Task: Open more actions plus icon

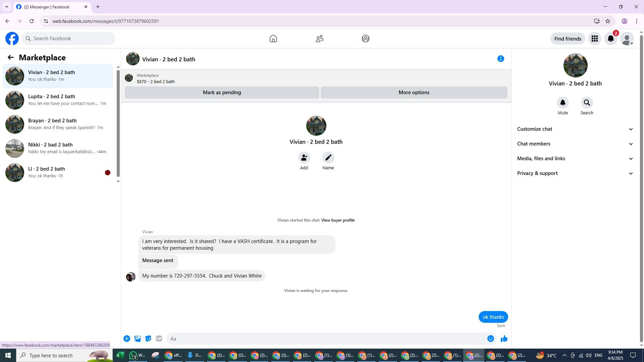Action: tap(127, 339)
